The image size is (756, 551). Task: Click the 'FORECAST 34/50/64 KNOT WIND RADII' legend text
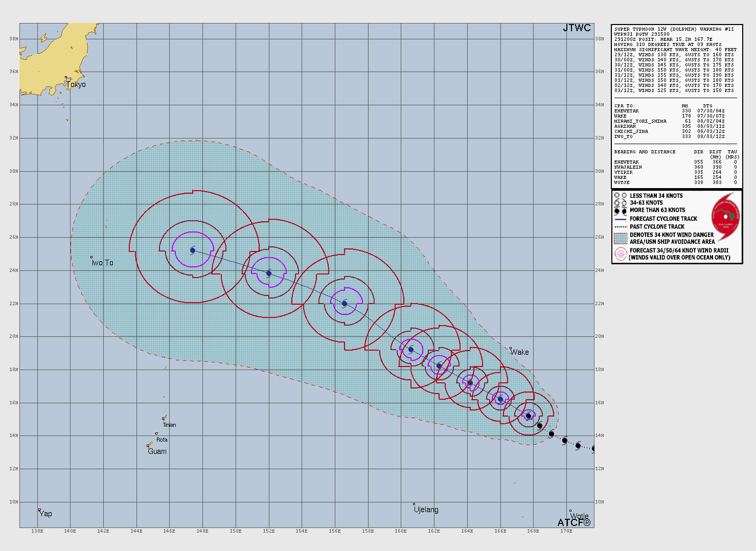coord(679,250)
